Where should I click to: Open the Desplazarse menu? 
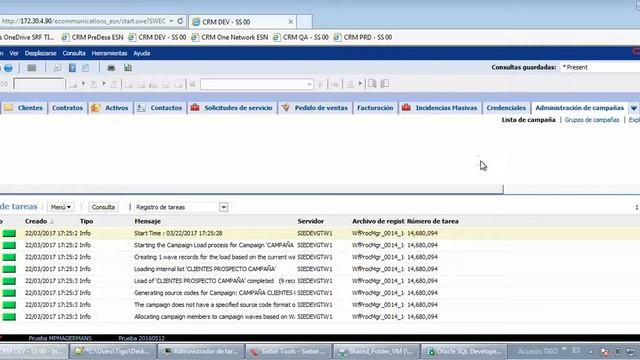(x=40, y=53)
